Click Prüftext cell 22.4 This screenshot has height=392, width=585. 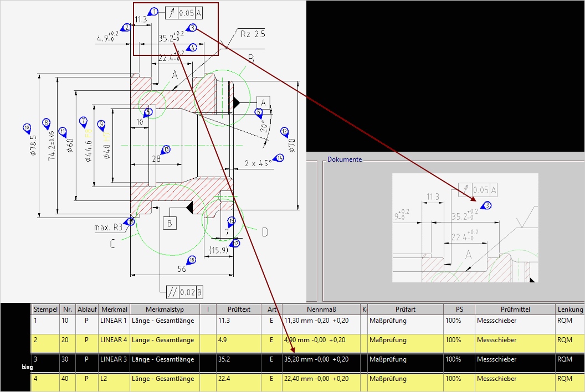(x=239, y=382)
